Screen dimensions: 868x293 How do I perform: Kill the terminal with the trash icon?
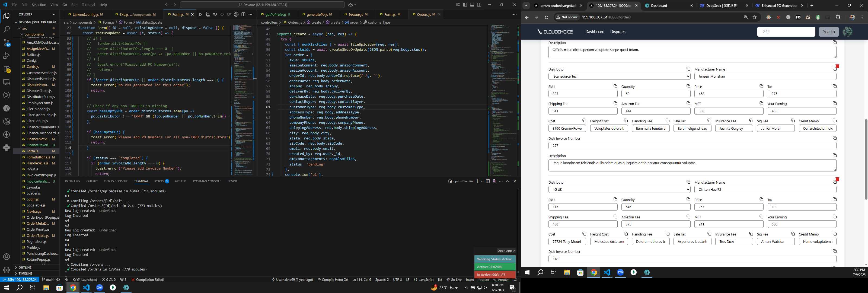point(494,181)
